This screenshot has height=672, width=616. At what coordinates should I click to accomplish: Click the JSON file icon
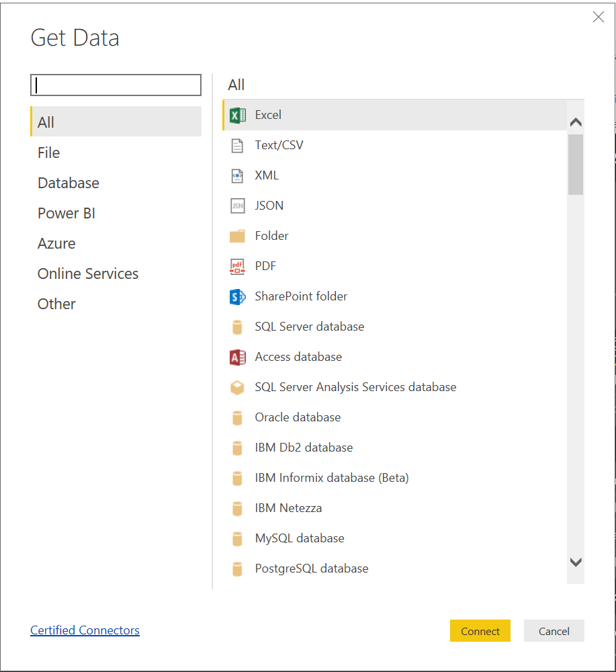[237, 206]
